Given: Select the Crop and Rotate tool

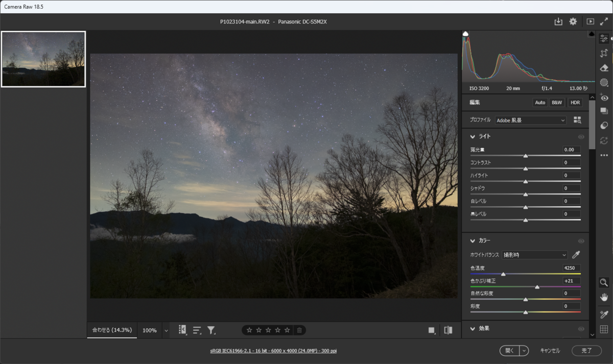Looking at the screenshot, I should 604,53.
